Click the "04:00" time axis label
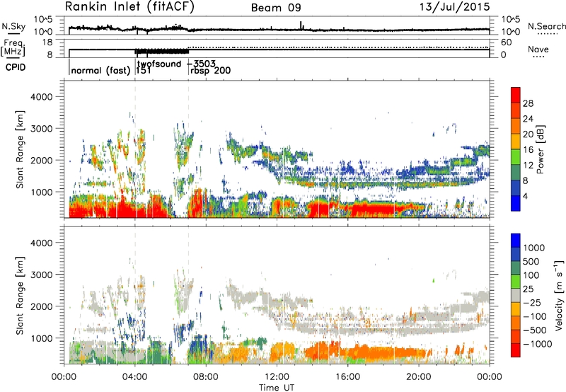Viewport: 566px width, 392px height. click(135, 377)
